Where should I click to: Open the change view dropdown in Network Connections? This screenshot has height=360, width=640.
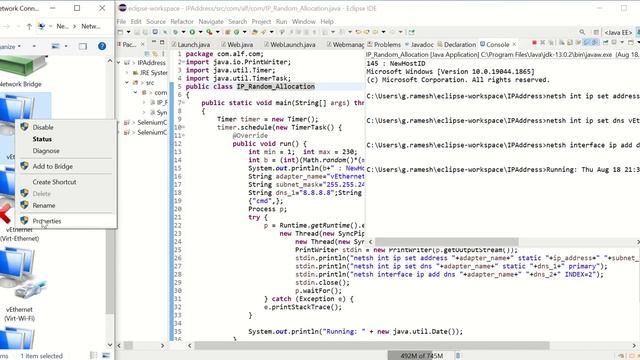click(66, 46)
